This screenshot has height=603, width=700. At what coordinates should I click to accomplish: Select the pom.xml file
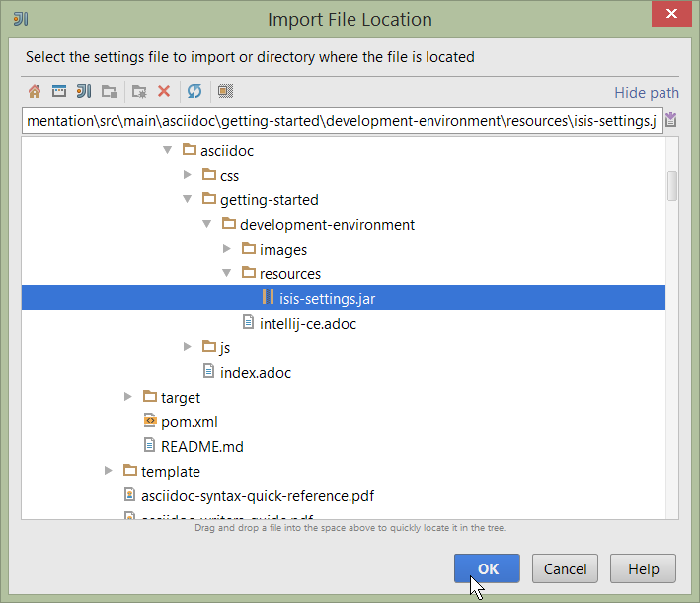click(189, 421)
